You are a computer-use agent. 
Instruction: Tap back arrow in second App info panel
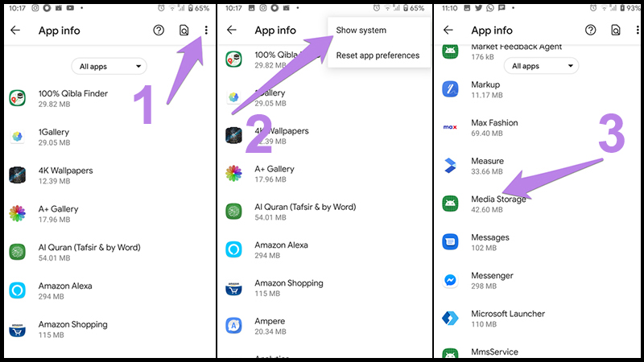coord(232,30)
